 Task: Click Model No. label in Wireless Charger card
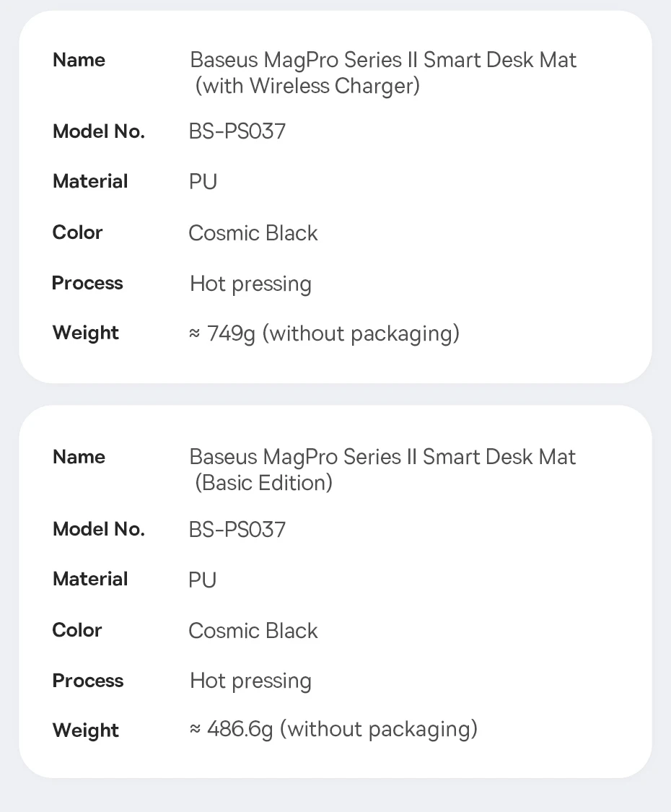99,131
